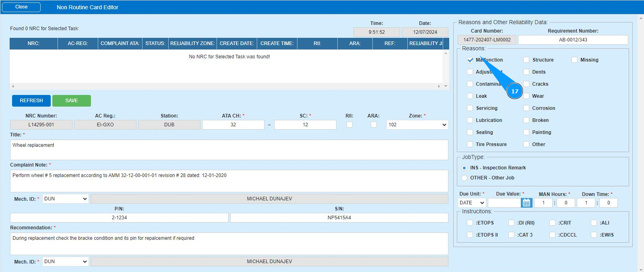The height and width of the screenshot is (272, 644).
Task: Enable the RII checkbox
Action: pos(349,125)
